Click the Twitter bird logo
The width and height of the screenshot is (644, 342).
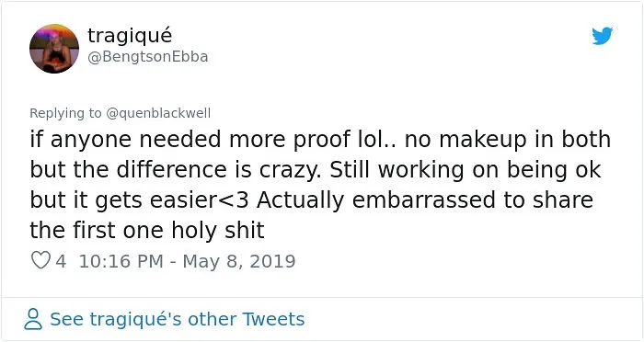602,36
